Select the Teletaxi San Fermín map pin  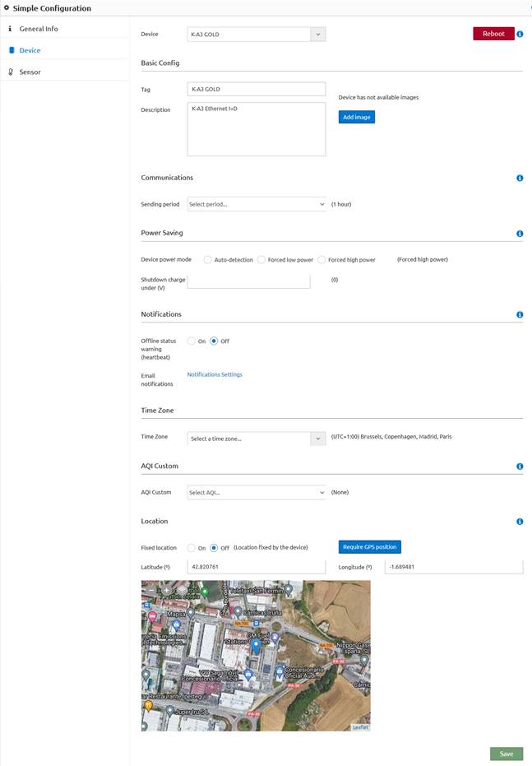pyautogui.click(x=289, y=590)
